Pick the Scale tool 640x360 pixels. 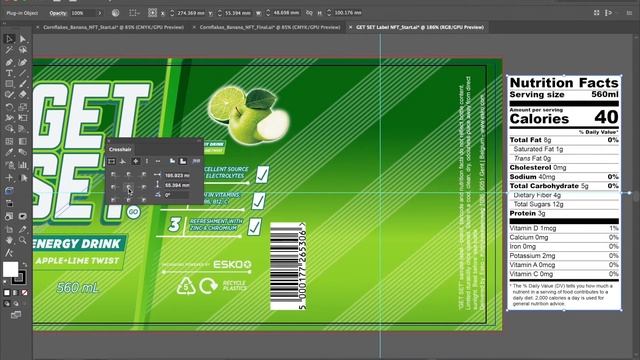click(22, 107)
